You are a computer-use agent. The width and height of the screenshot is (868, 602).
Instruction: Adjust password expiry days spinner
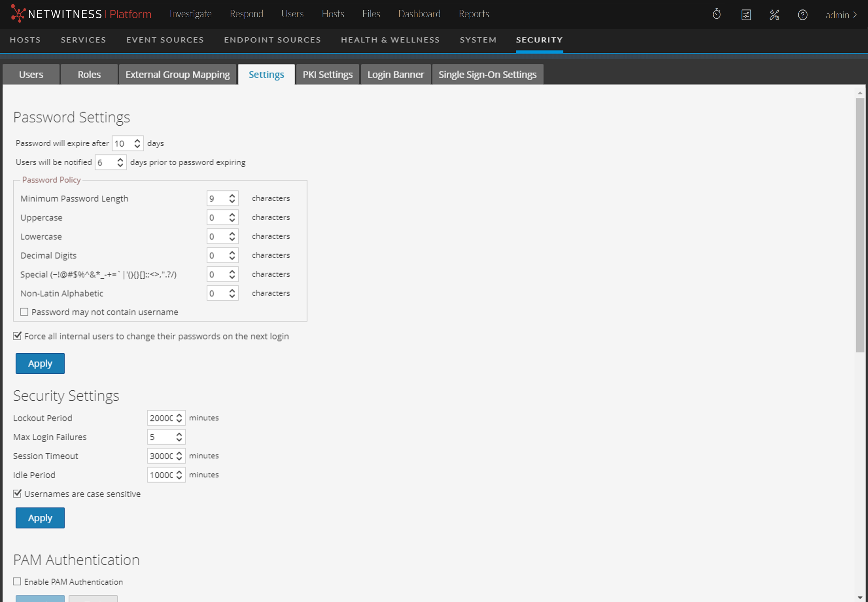point(137,143)
